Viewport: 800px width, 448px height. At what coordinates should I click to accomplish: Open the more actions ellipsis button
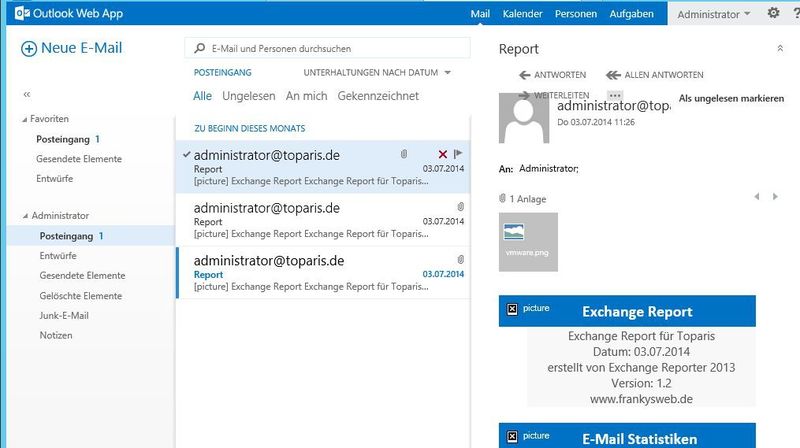[x=615, y=95]
